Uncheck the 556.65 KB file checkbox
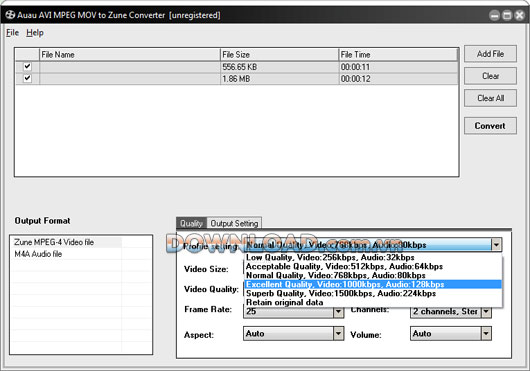 click(x=27, y=67)
